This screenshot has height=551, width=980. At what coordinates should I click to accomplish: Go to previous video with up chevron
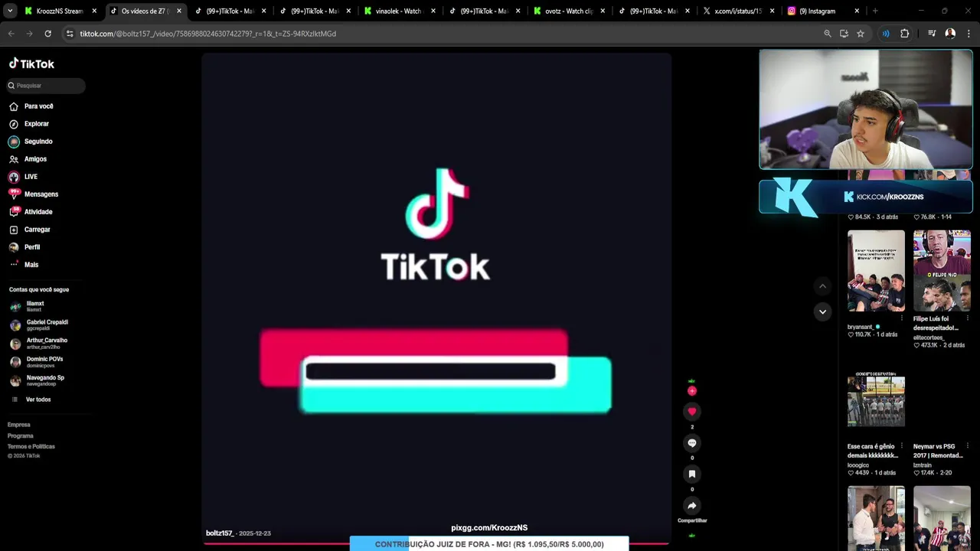pos(822,286)
